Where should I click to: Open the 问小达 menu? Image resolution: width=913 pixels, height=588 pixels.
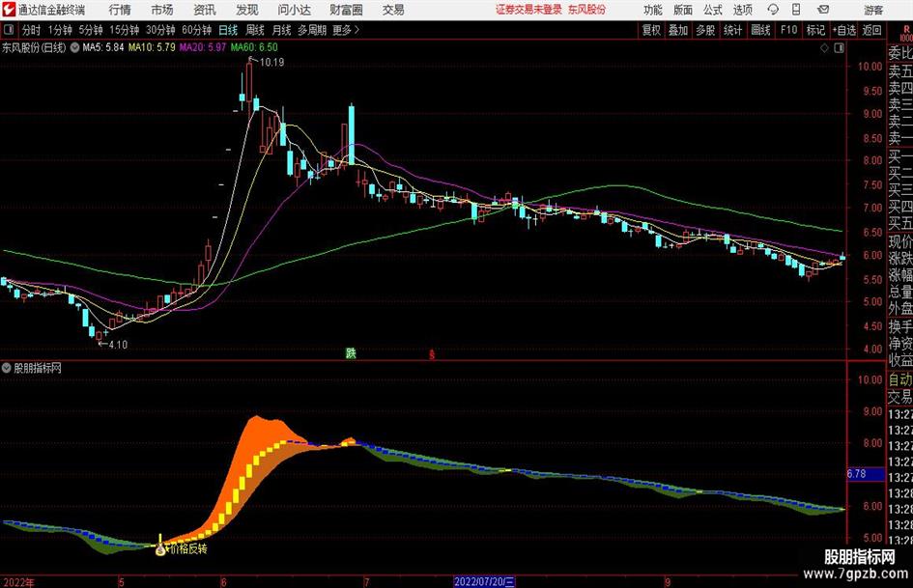(x=294, y=10)
